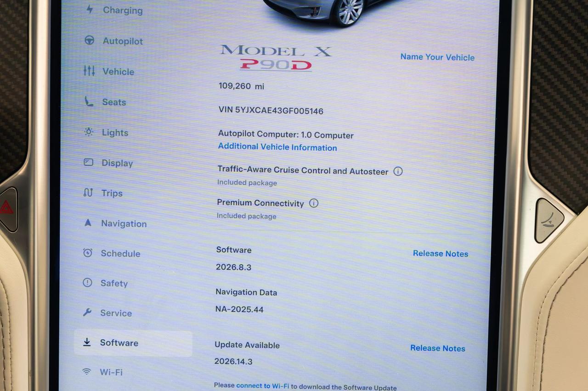
Task: Tap the hazard warning triangle button
Action: (6, 209)
